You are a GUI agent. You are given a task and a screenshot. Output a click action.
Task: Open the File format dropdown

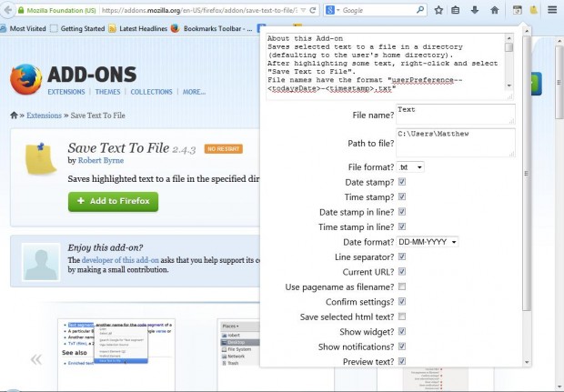tap(411, 167)
